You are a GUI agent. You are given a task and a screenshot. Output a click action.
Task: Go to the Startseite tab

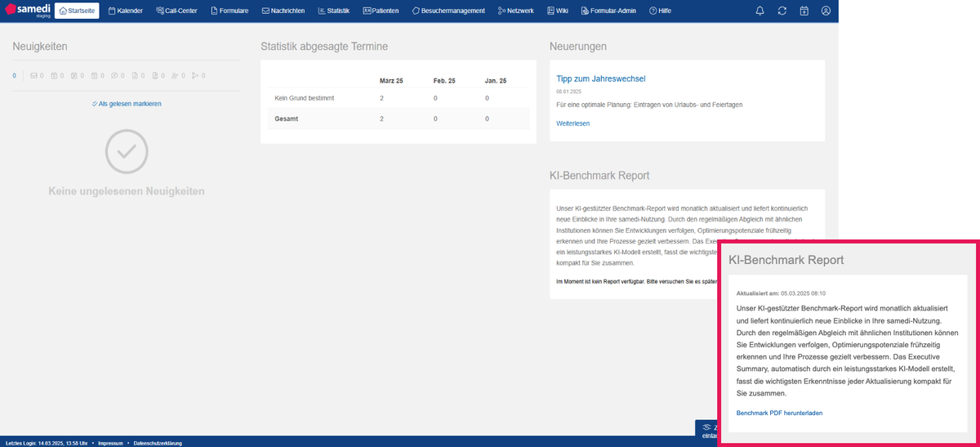pyautogui.click(x=77, y=11)
